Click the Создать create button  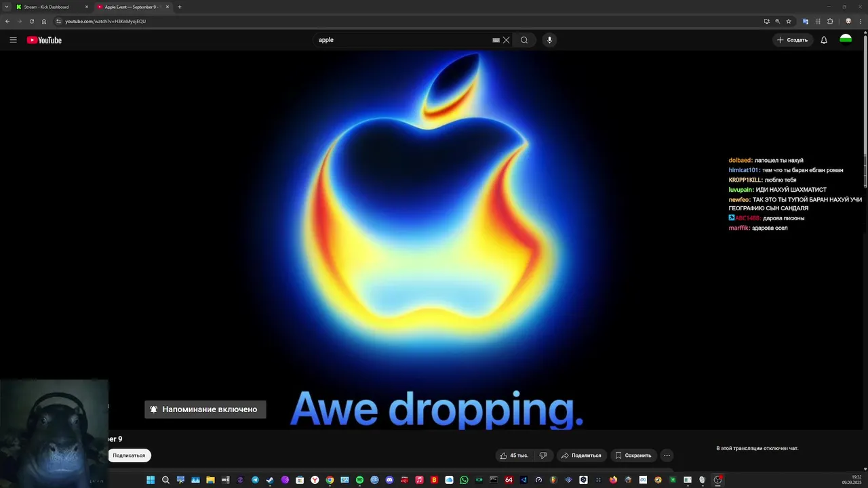pyautogui.click(x=792, y=40)
